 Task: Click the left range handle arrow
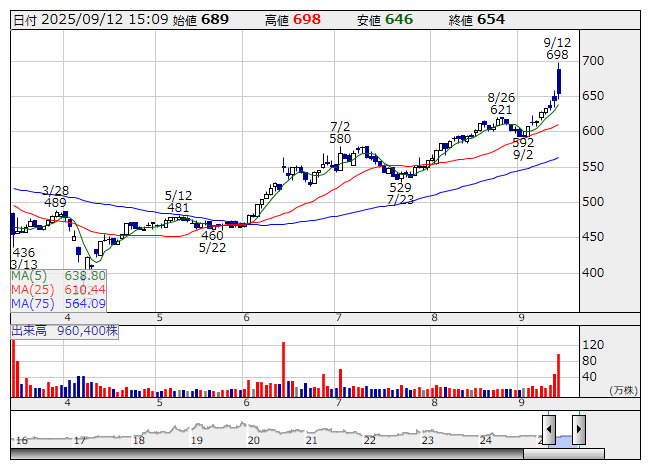point(548,429)
